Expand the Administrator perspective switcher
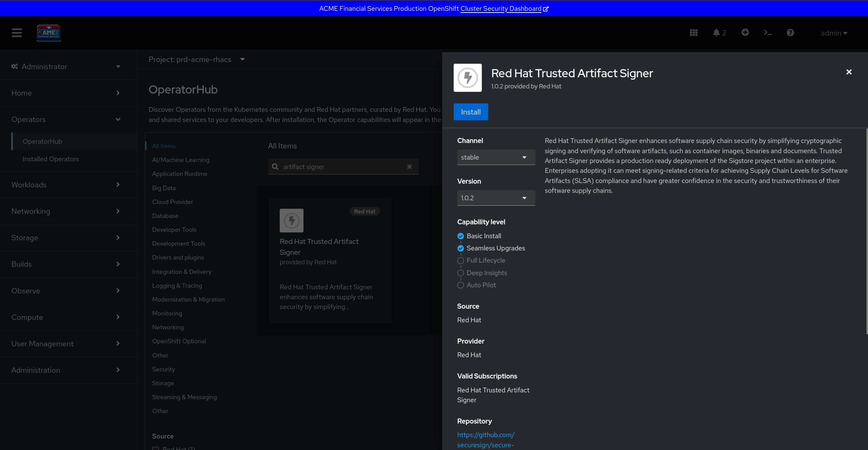Image resolution: width=868 pixels, height=450 pixels. [x=66, y=66]
